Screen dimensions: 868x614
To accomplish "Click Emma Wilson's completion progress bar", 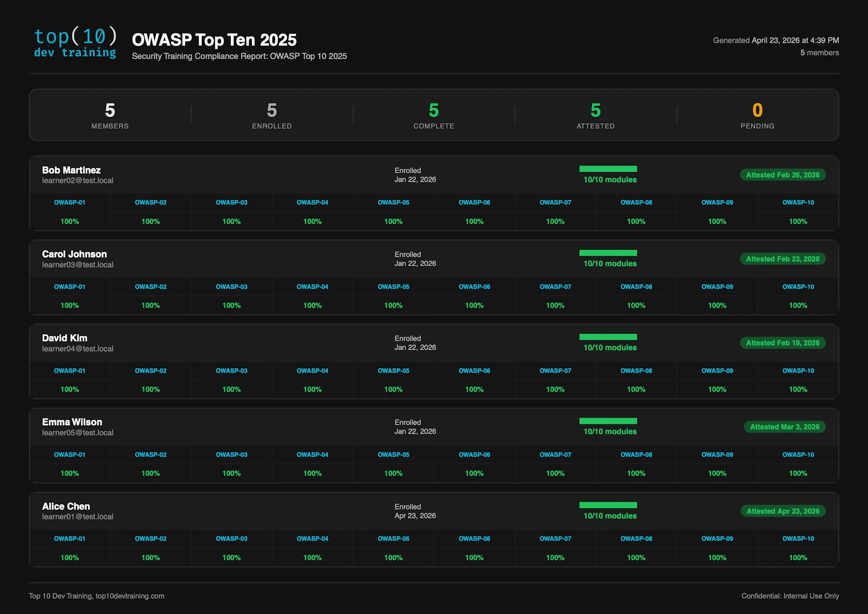I will (x=608, y=421).
